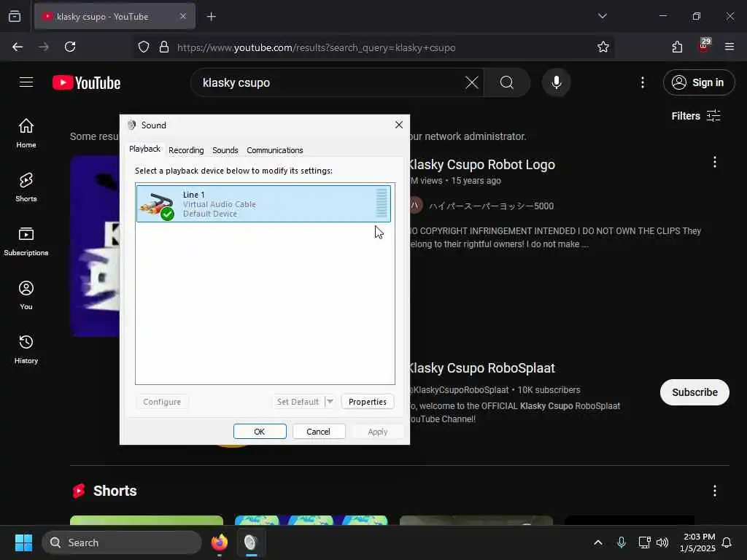Image resolution: width=747 pixels, height=560 pixels.
Task: Click uBlock extension icon with badge 29
Action: pyautogui.click(x=704, y=46)
